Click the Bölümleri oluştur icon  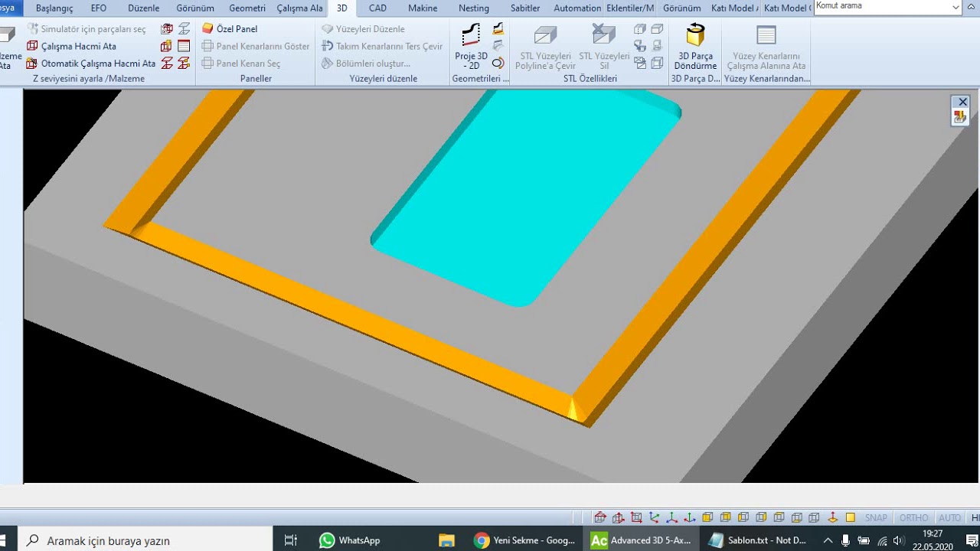coord(327,64)
